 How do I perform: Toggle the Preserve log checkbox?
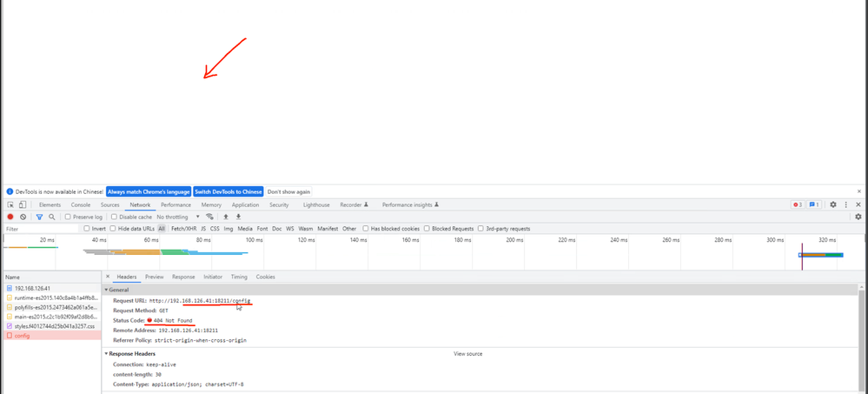[68, 217]
